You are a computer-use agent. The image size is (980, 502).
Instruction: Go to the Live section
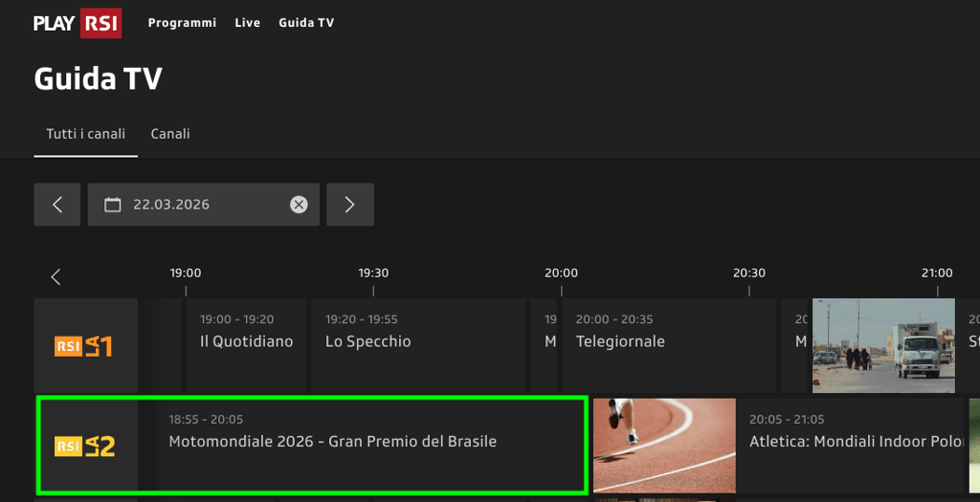(248, 23)
